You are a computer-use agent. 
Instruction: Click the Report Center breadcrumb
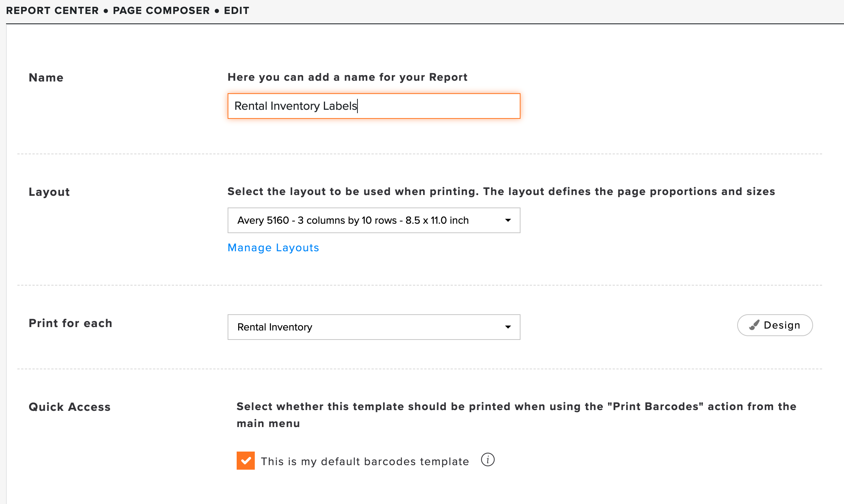point(52,11)
